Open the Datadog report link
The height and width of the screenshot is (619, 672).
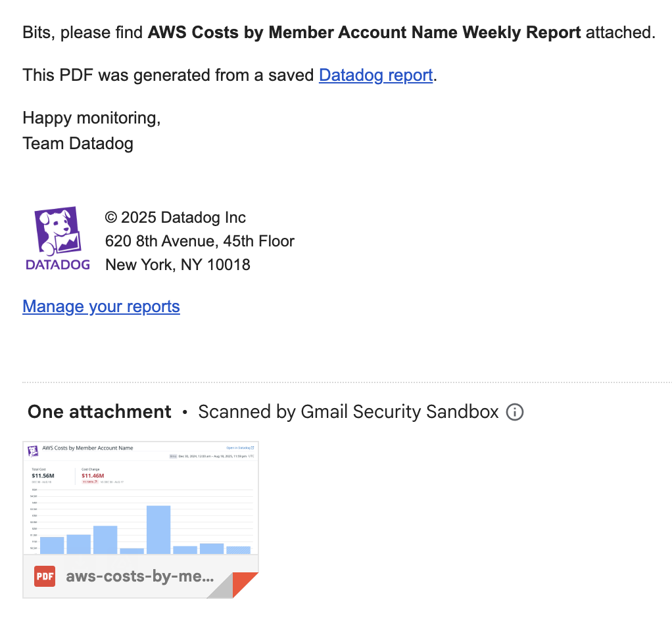[x=376, y=76]
